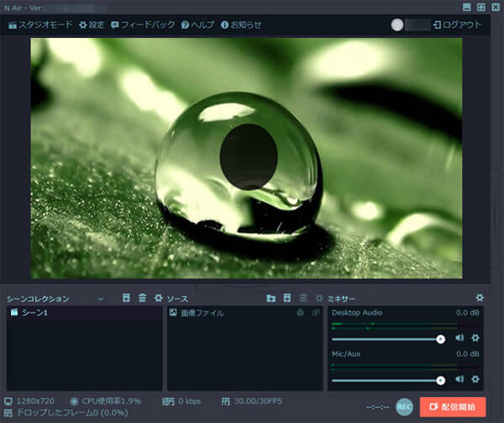504x423 pixels.
Task: Add a new source with plus icon
Action: pyautogui.click(x=287, y=299)
